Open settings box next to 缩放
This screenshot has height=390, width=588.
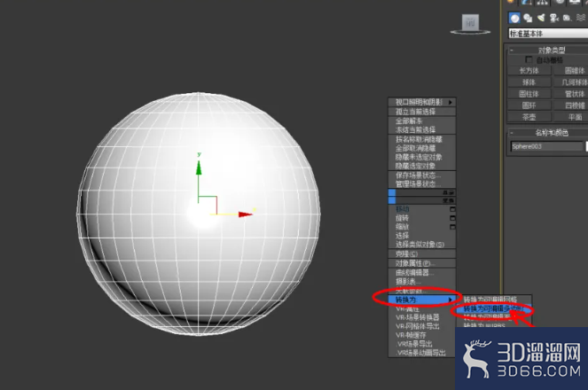point(452,227)
